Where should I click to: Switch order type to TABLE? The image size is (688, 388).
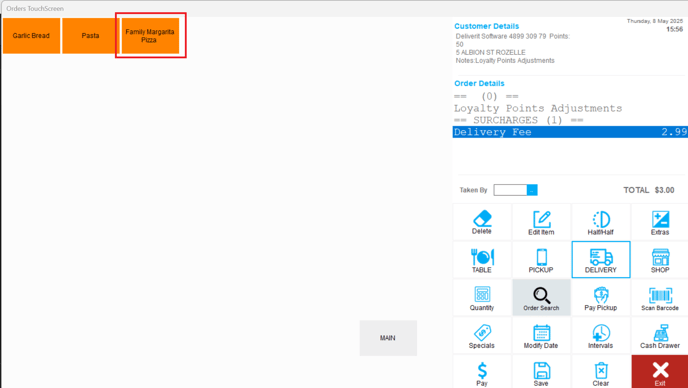pos(482,260)
